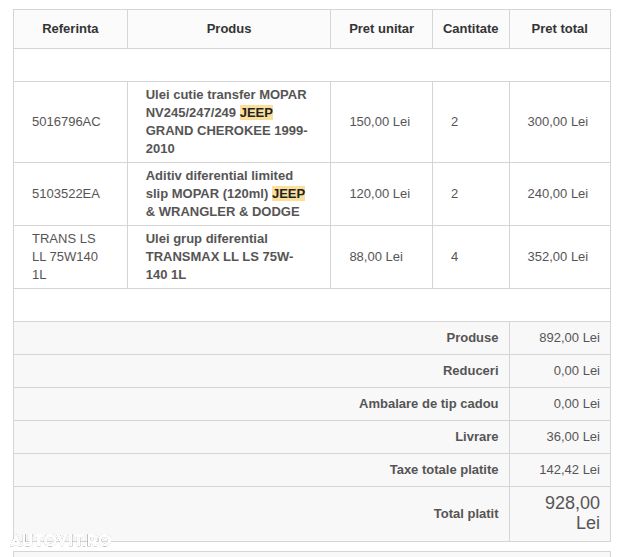Click total price 352,00 Lei
The image size is (634, 557).
(558, 257)
